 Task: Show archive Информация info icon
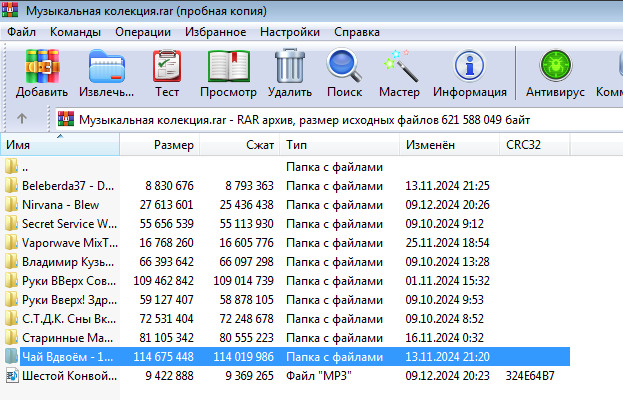[470, 66]
